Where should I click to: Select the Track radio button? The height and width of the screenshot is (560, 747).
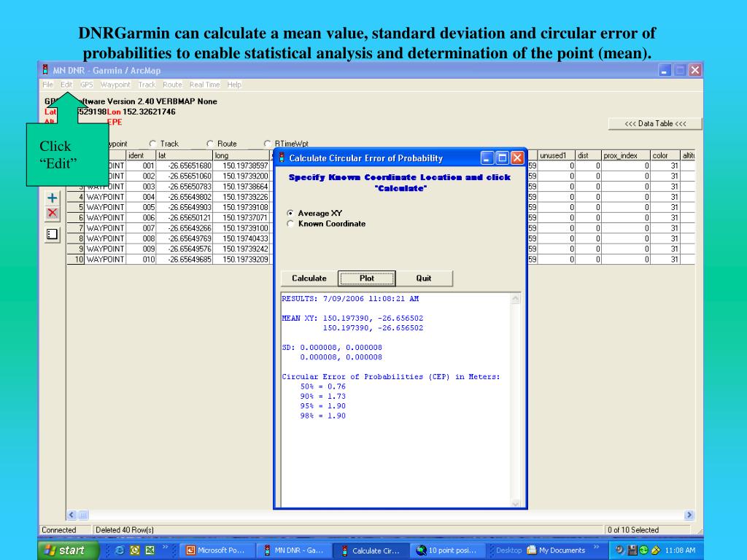(x=152, y=144)
